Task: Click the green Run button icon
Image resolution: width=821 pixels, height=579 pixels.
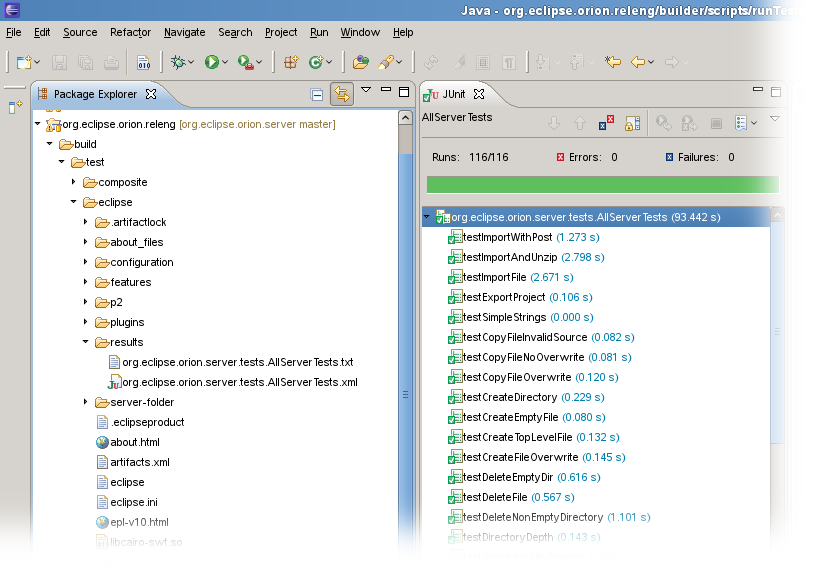Action: 212,62
